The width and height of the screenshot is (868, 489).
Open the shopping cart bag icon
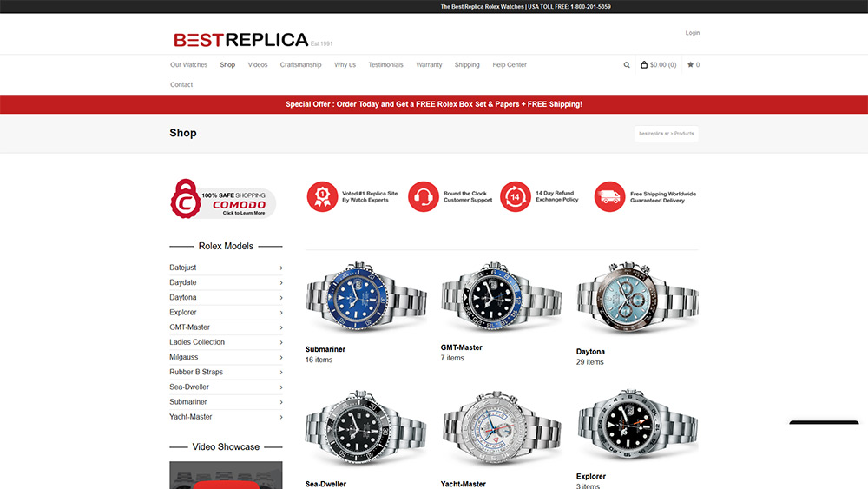pyautogui.click(x=644, y=65)
